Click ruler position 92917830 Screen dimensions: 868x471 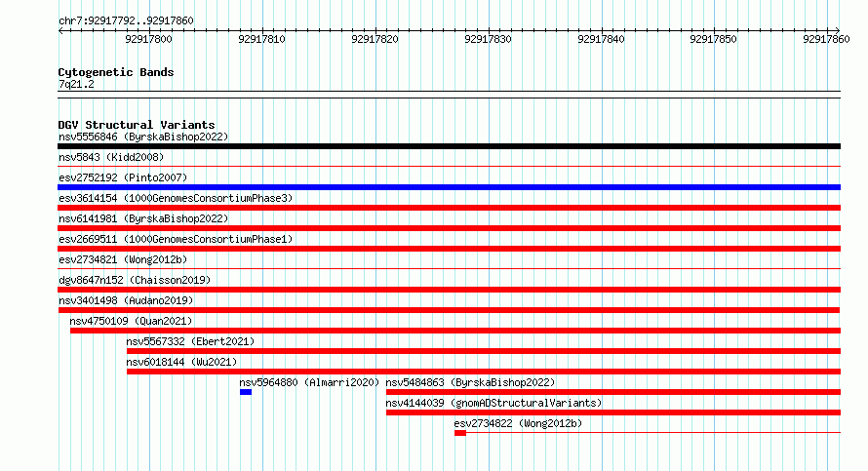[488, 39]
